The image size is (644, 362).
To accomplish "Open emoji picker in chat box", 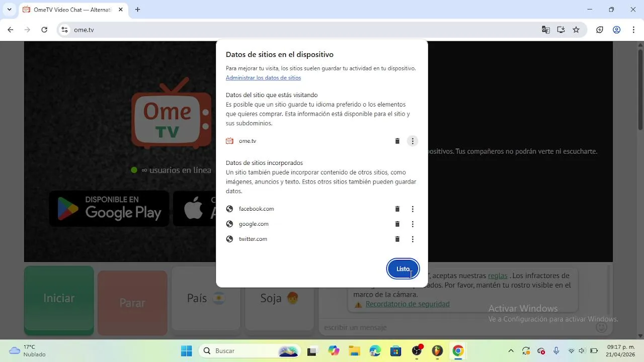I will coord(601,327).
